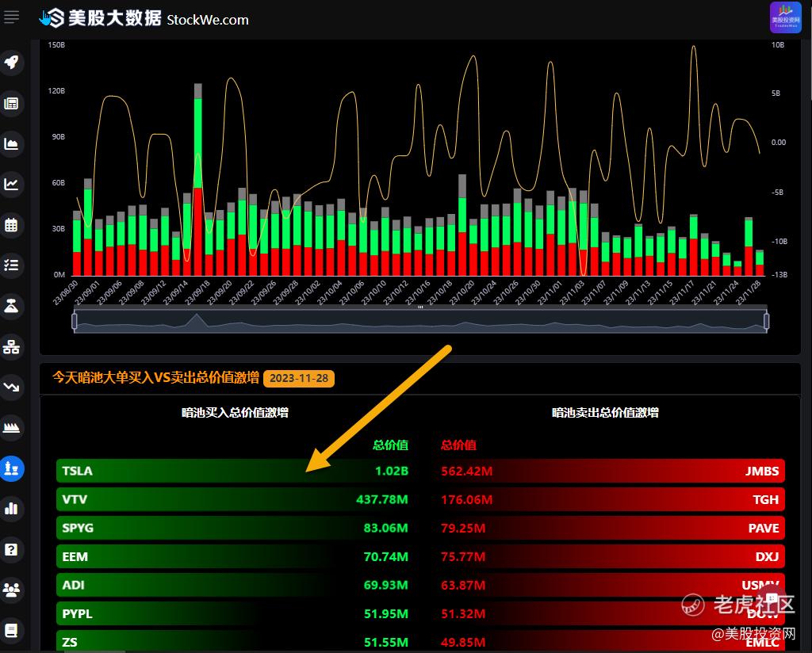The height and width of the screenshot is (653, 812).
Task: Open the bar chart sidebar icon
Action: pyautogui.click(x=11, y=509)
